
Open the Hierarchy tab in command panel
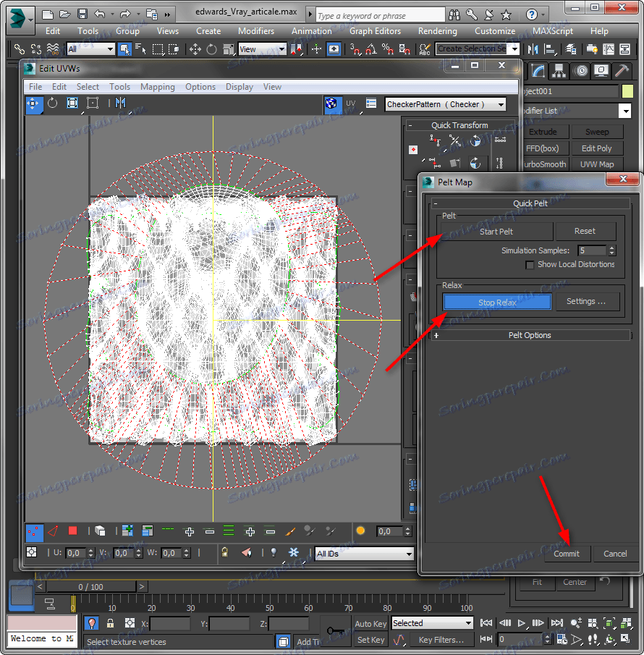coord(559,70)
